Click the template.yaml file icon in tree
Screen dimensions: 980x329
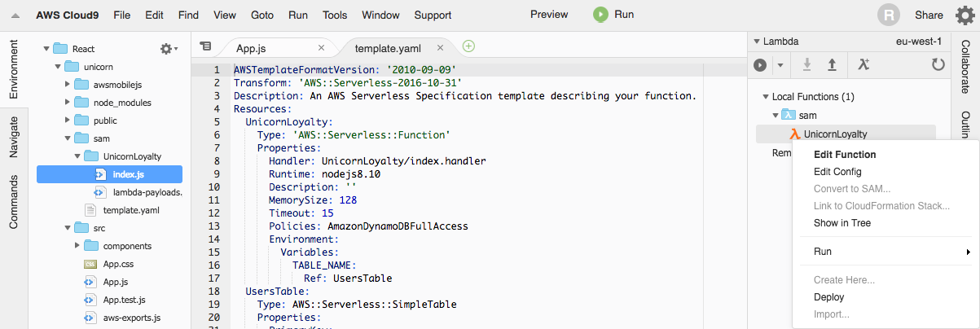pos(89,210)
